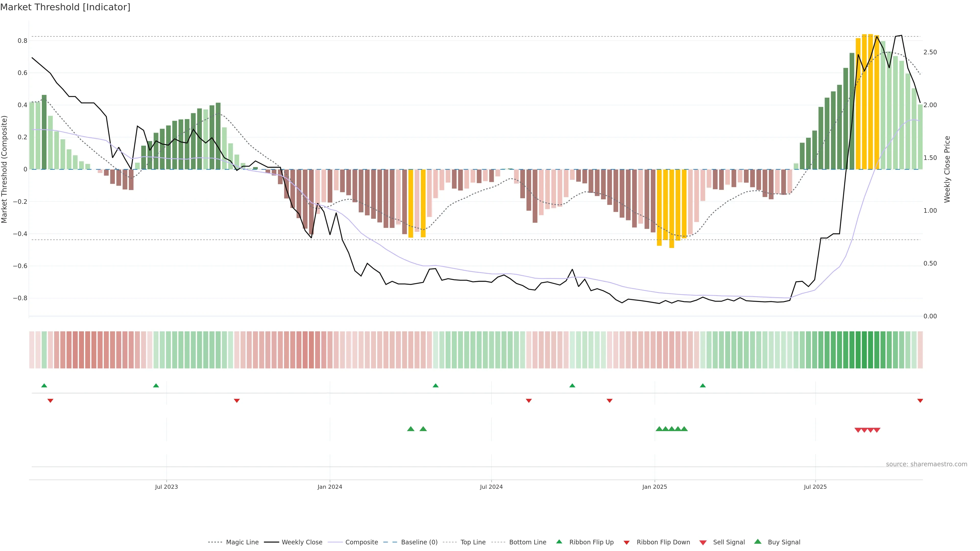The height and width of the screenshot is (551, 980).
Task: Click the first red sell signal marker
Action: (x=858, y=430)
